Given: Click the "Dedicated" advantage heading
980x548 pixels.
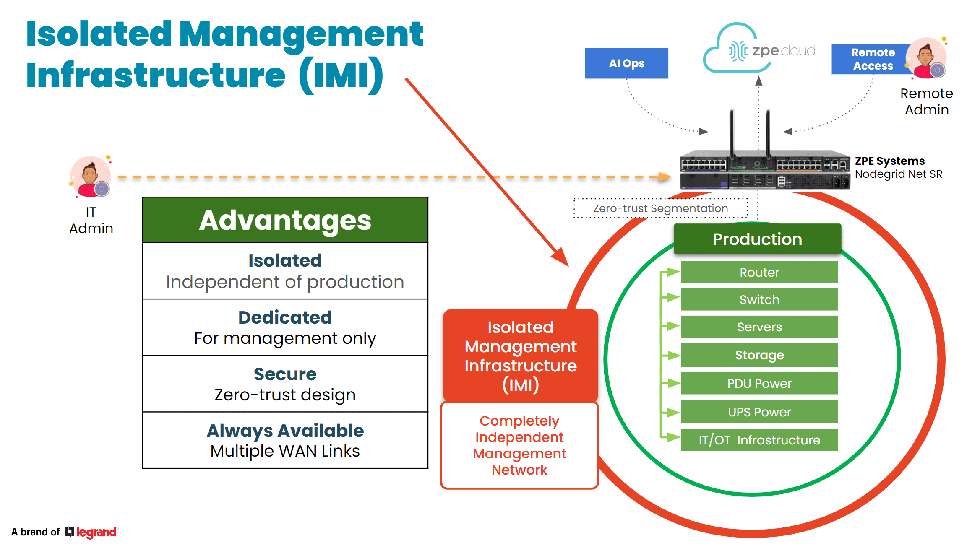Looking at the screenshot, I should [x=285, y=317].
